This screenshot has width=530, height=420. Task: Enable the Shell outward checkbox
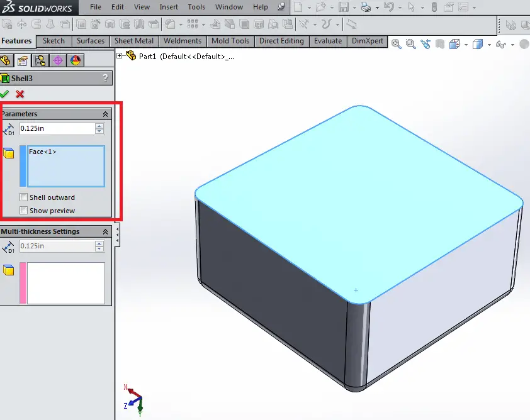tap(24, 197)
